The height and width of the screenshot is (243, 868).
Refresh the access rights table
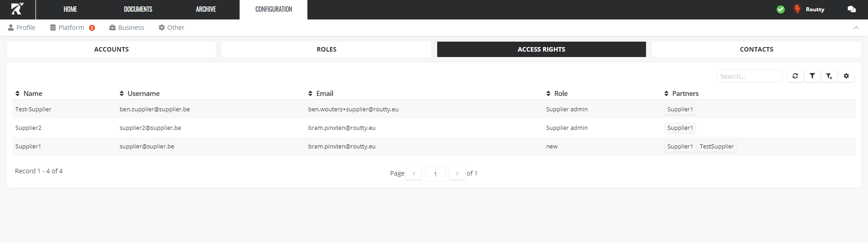click(x=795, y=76)
